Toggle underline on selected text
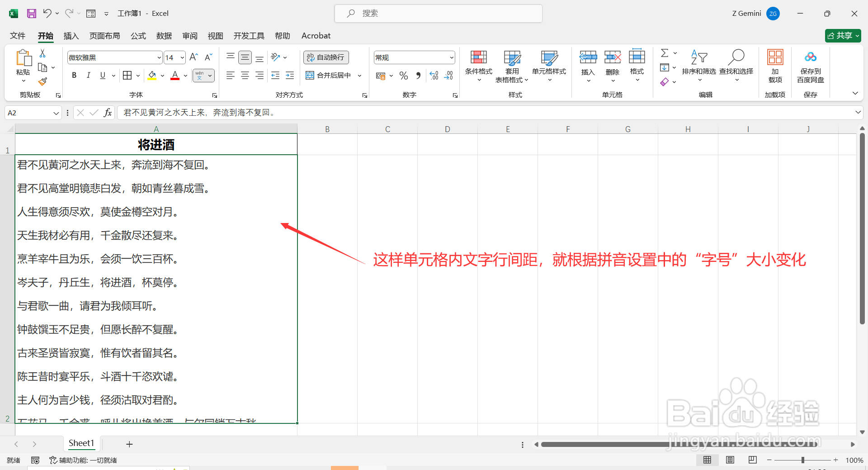 click(102, 75)
